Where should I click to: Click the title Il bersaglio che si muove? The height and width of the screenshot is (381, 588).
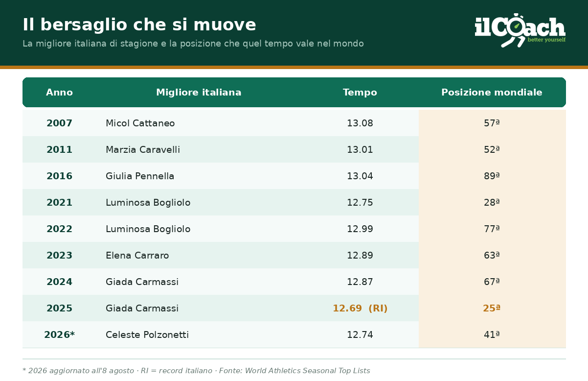139,25
